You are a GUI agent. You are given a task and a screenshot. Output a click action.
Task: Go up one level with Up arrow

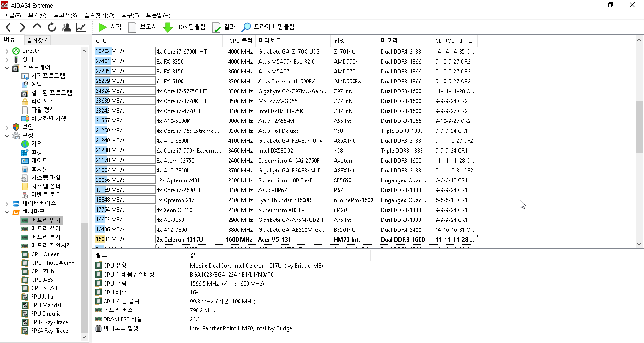tap(37, 27)
